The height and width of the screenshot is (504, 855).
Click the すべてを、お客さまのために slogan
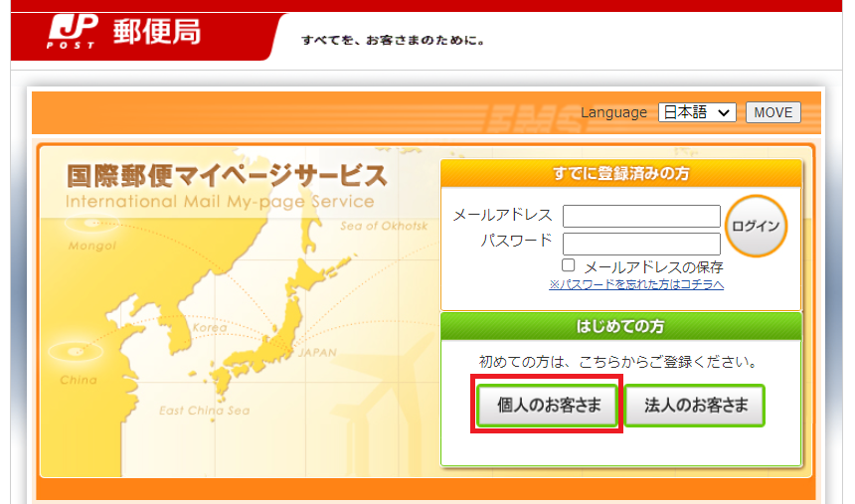393,41
